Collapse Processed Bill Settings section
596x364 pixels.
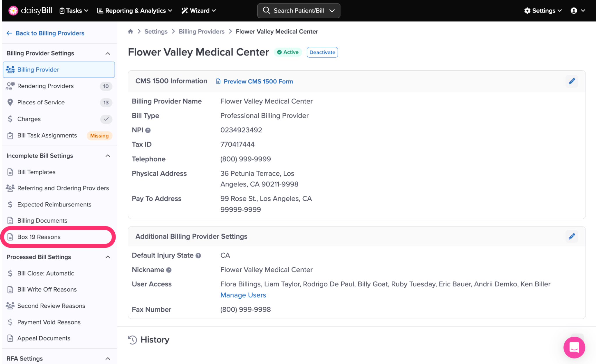click(x=108, y=257)
